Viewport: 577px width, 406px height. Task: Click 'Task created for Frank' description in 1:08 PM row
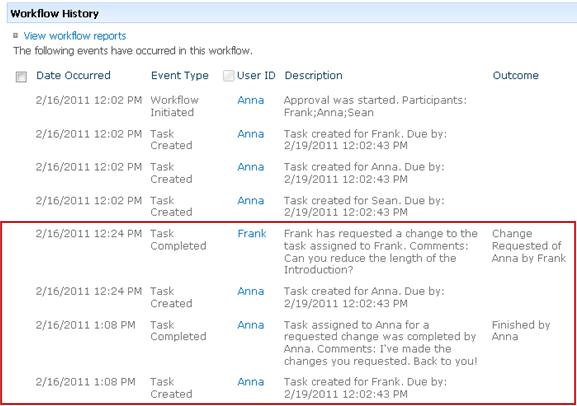tap(365, 388)
